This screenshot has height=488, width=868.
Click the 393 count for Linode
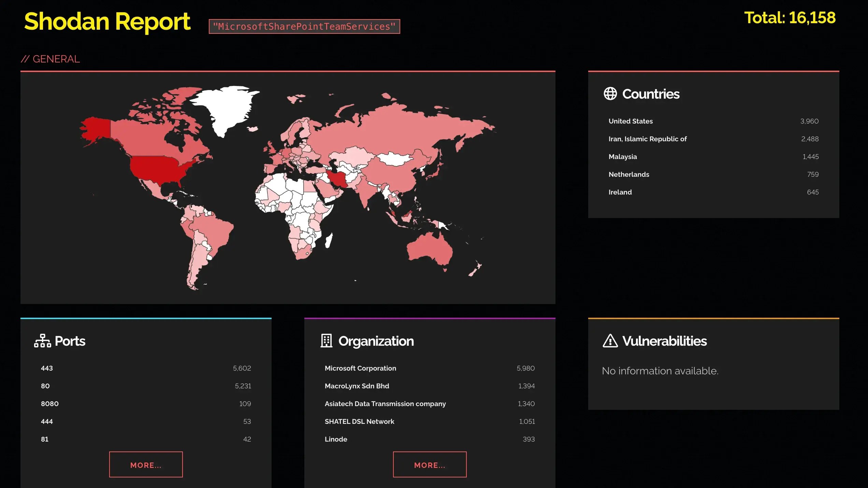[x=529, y=439]
